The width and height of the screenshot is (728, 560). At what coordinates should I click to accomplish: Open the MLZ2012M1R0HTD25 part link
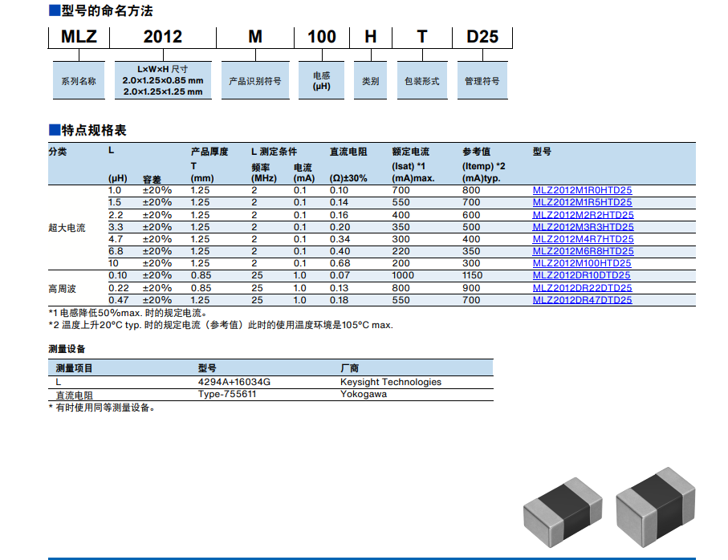click(582, 190)
